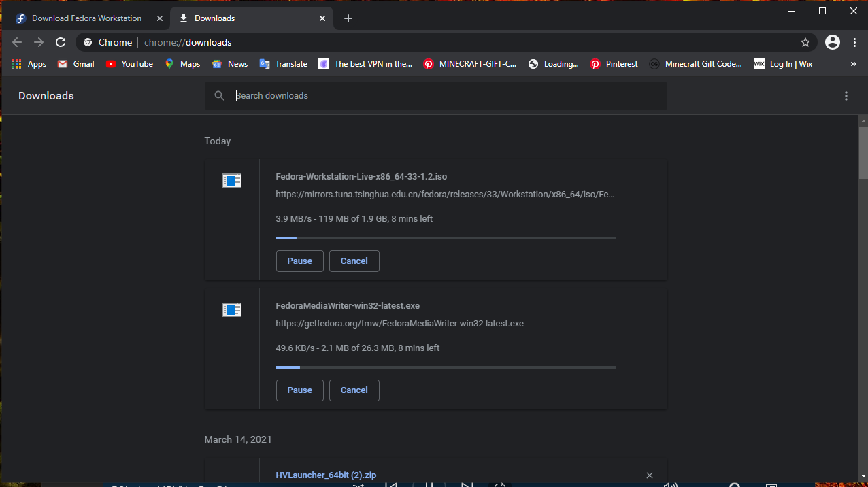Reload the downloads page
868x487 pixels.
(61, 42)
